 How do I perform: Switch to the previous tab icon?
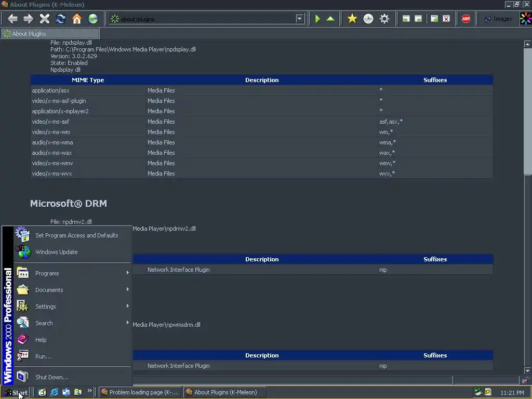tap(406, 19)
